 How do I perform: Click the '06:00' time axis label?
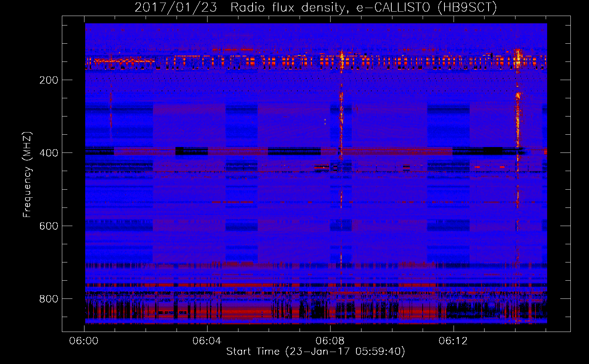84,341
